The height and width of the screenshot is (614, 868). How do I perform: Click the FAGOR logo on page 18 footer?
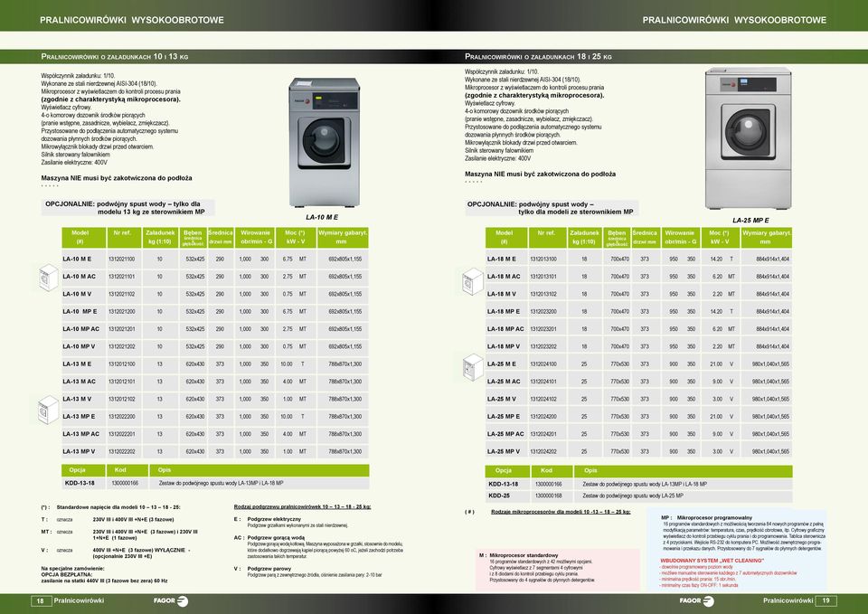click(171, 600)
